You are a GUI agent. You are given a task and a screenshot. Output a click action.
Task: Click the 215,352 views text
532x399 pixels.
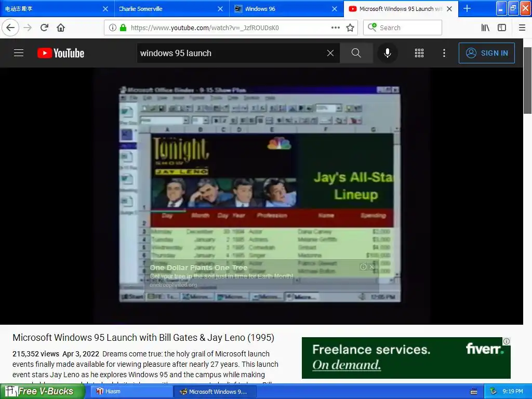36,354
